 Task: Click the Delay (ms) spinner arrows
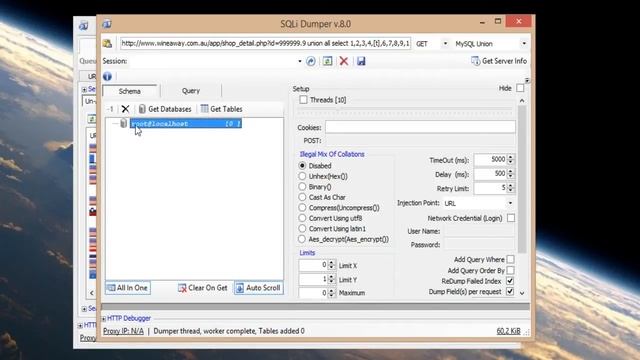[510, 174]
